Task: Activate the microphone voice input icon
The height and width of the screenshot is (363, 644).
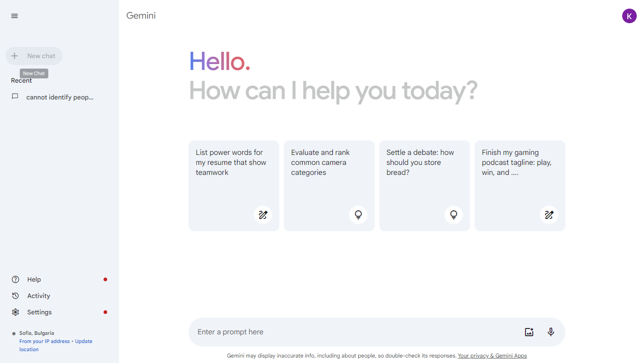Action: tap(551, 332)
